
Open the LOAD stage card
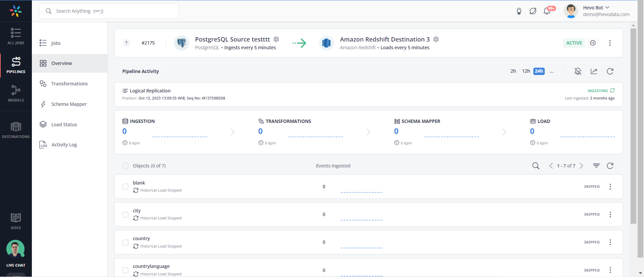tap(572, 132)
